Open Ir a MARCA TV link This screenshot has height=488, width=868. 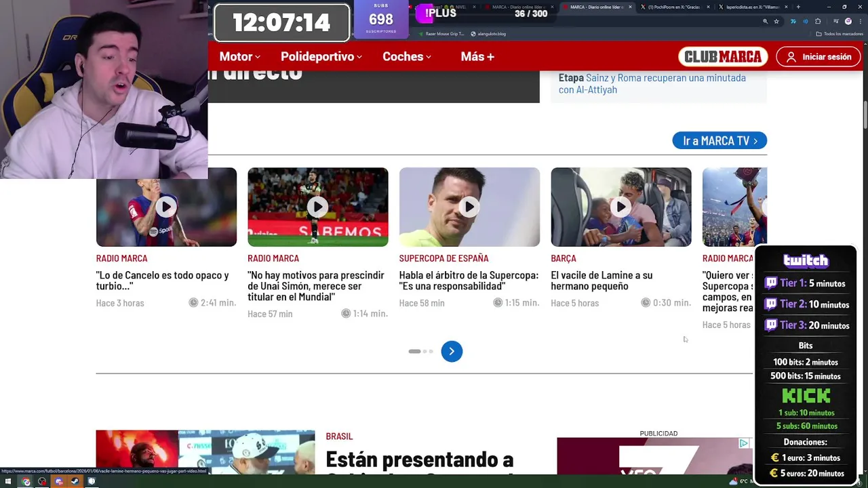tap(719, 140)
